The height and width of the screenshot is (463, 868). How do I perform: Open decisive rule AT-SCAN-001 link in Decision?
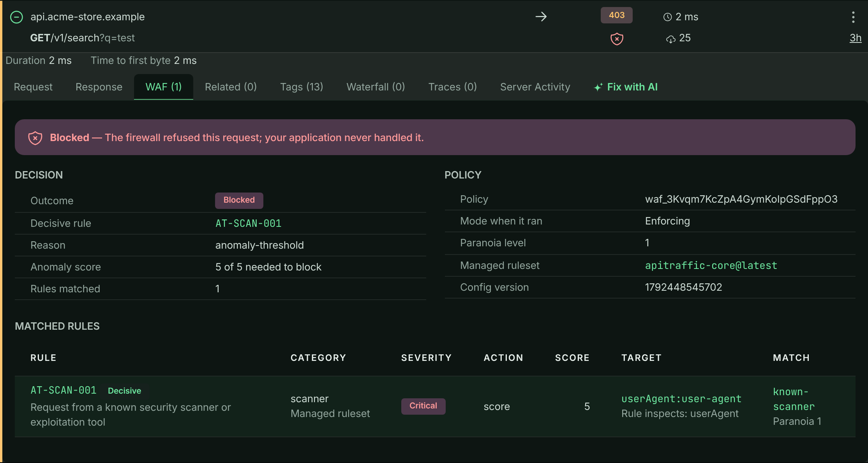click(x=248, y=223)
